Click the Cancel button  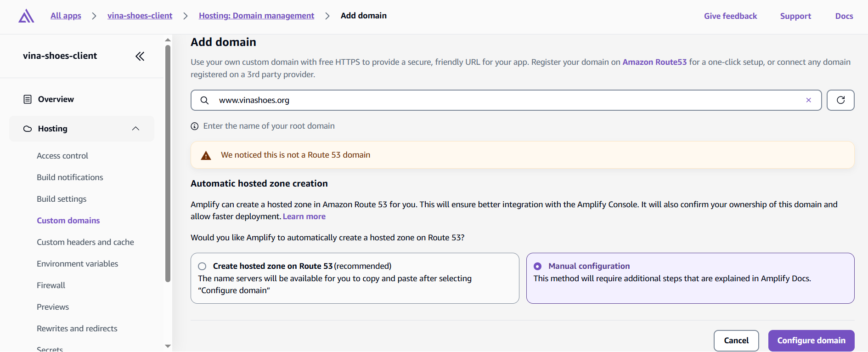coord(736,341)
